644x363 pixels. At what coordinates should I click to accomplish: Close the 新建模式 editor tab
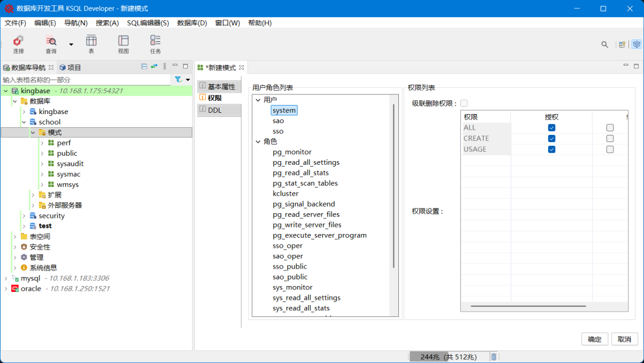click(241, 67)
